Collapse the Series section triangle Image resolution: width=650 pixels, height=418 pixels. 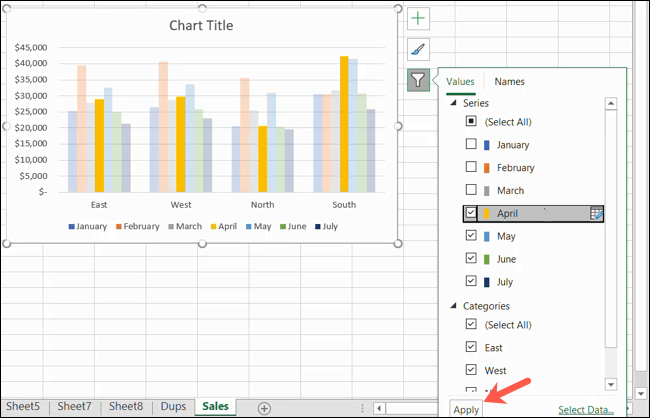[x=454, y=102]
